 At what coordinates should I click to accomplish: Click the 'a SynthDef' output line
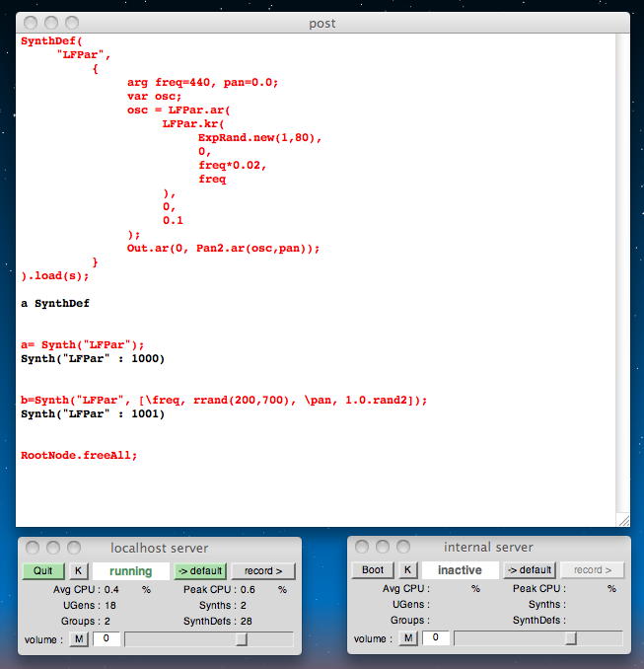[x=55, y=303]
